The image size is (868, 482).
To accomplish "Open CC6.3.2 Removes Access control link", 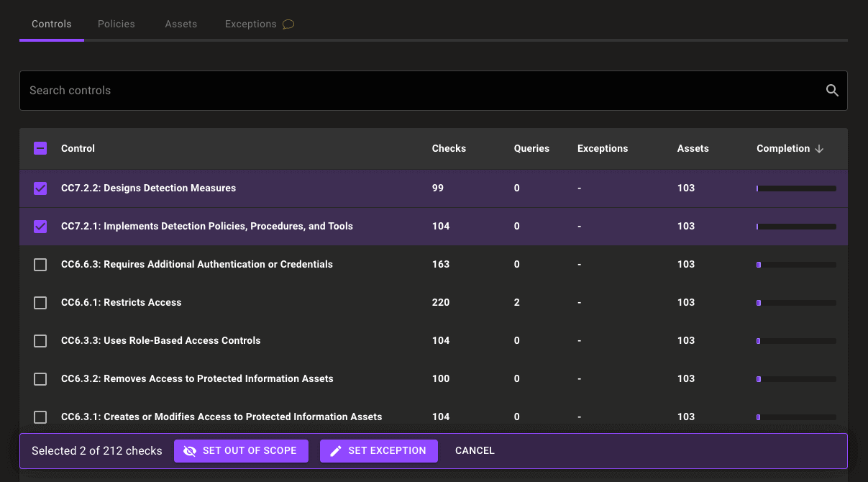I will point(197,379).
